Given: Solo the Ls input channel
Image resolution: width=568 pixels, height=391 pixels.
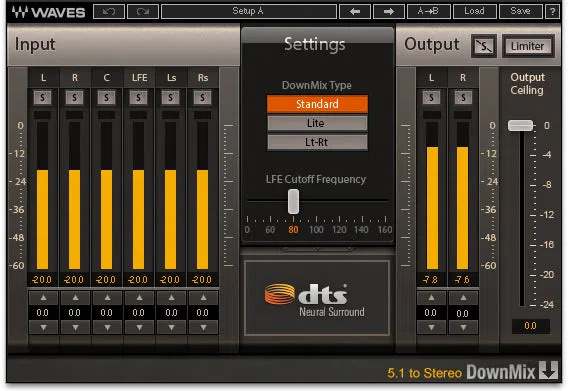Looking at the screenshot, I should click(170, 97).
